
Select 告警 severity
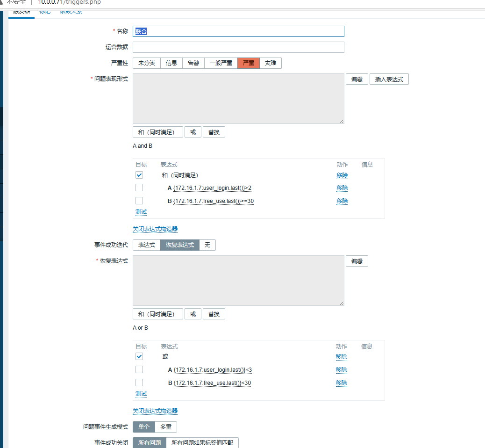(193, 63)
